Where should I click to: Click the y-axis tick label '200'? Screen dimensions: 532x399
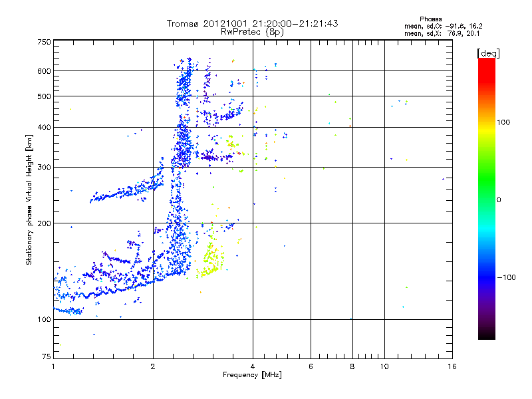(x=44, y=223)
